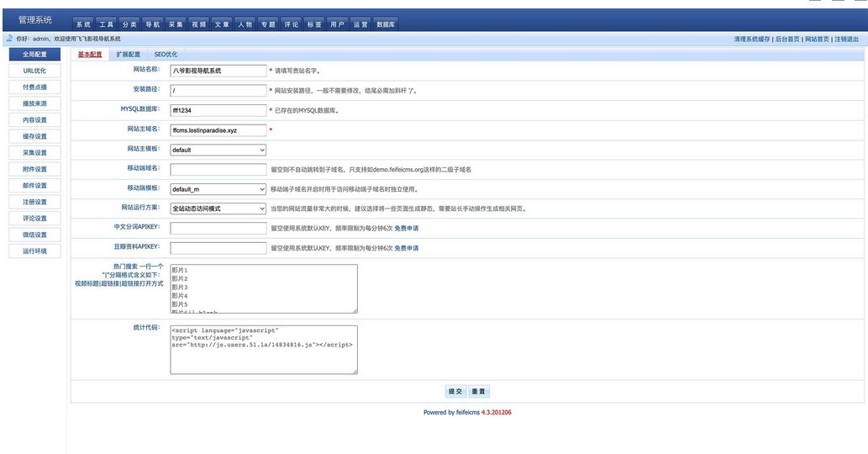Click the 移动端域名 input field

[x=218, y=170]
